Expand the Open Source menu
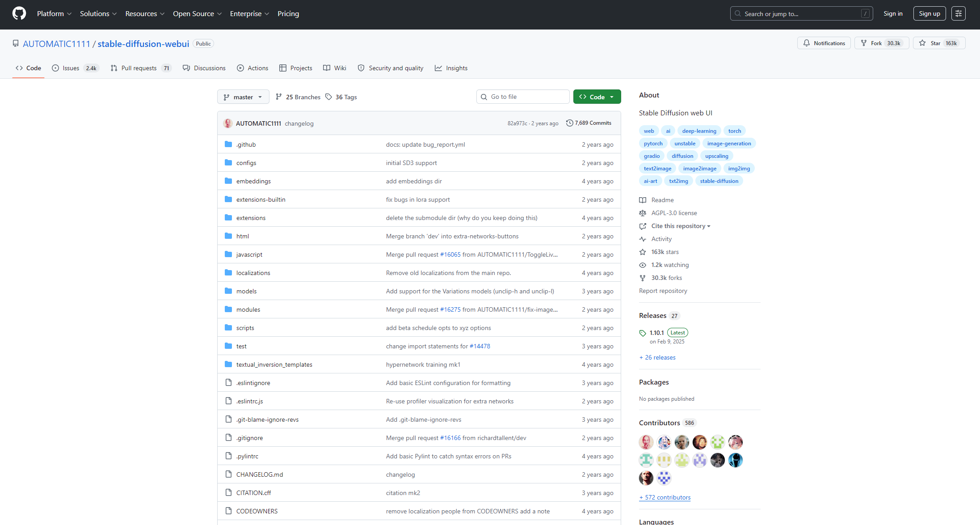The width and height of the screenshot is (980, 525). tap(197, 13)
